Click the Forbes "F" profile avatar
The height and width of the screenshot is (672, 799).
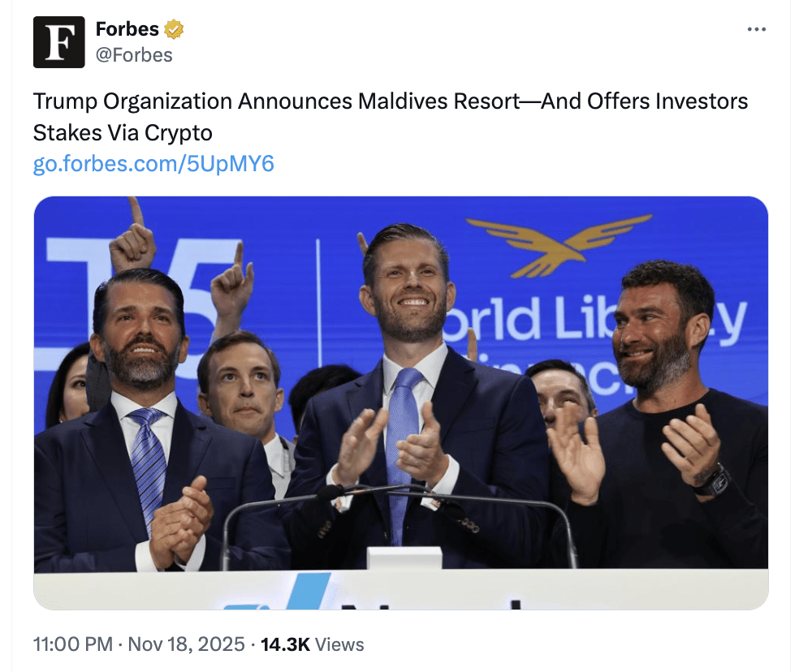58,42
